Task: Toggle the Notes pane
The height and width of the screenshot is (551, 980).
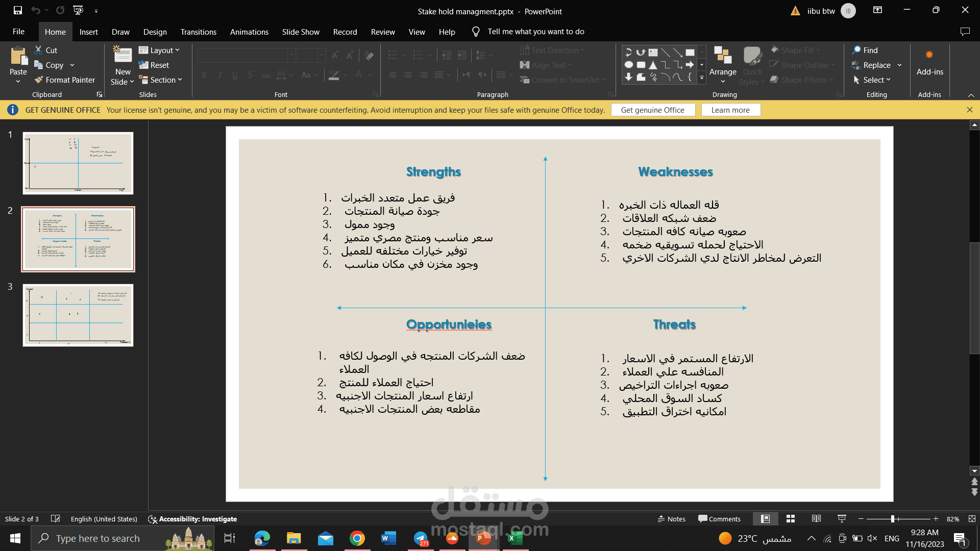Action: click(x=671, y=519)
